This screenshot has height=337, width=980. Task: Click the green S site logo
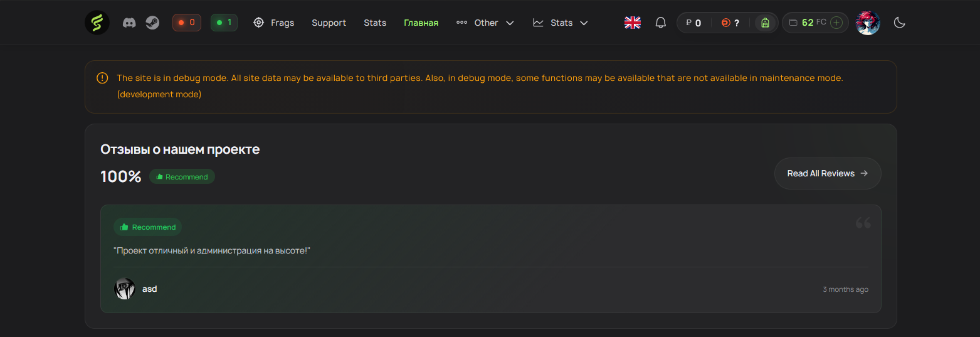[x=97, y=23]
